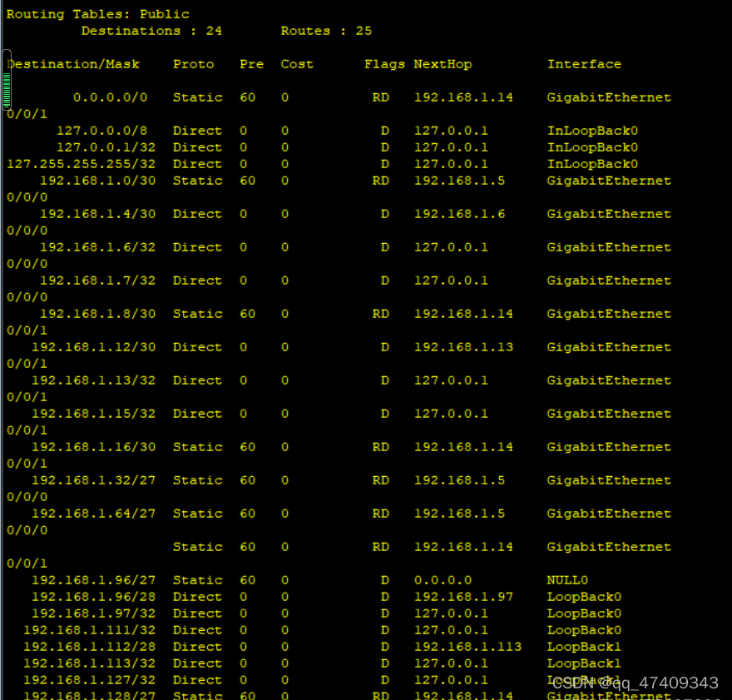
Task: Click destination 192.168.1.96/27
Action: [94, 580]
